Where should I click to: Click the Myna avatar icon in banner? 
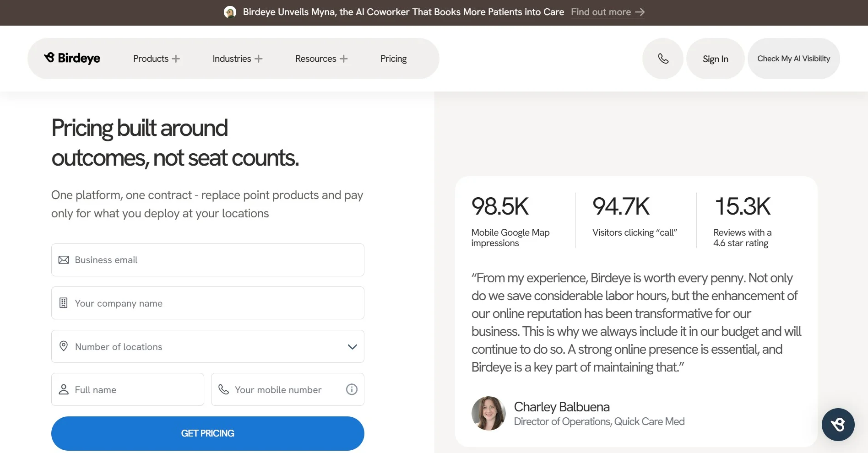tap(230, 12)
